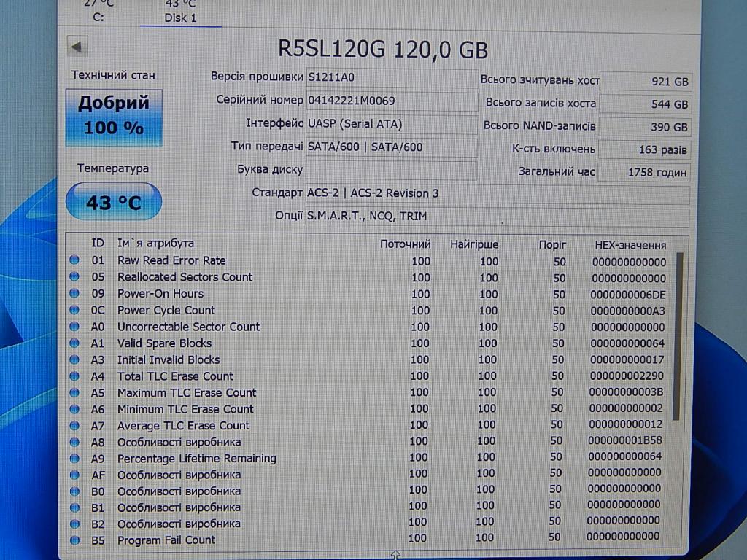Click the Ім'я атрибута column header
The height and width of the screenshot is (560, 747).
point(156,243)
